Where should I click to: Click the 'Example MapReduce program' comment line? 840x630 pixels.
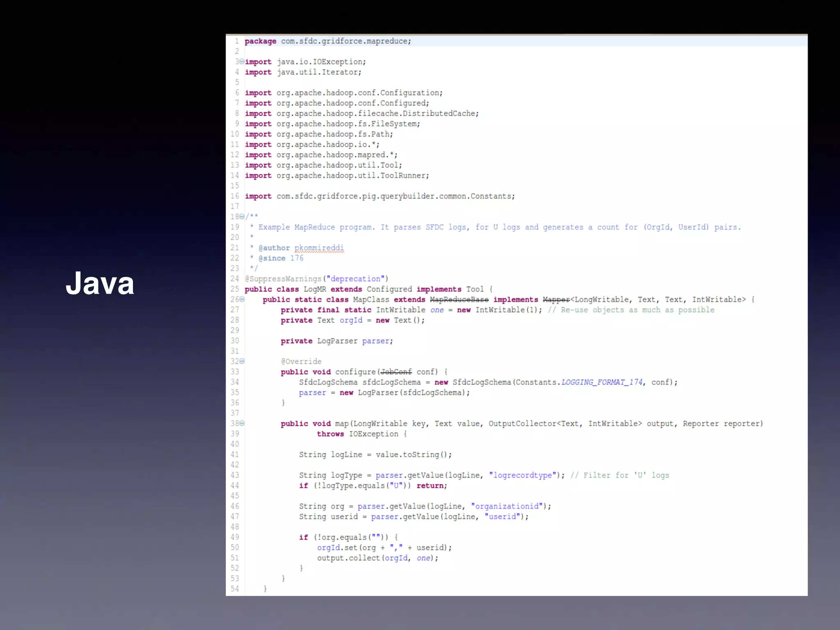click(x=495, y=227)
